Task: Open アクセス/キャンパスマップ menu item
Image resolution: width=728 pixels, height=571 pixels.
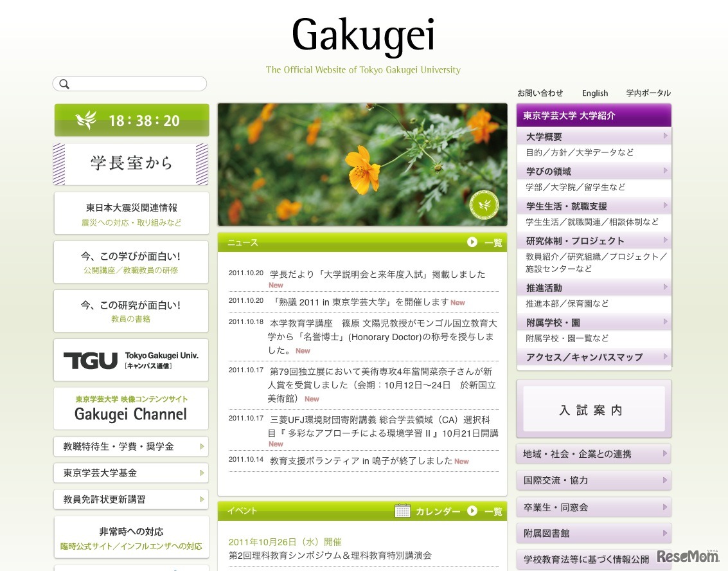Action: (594, 357)
